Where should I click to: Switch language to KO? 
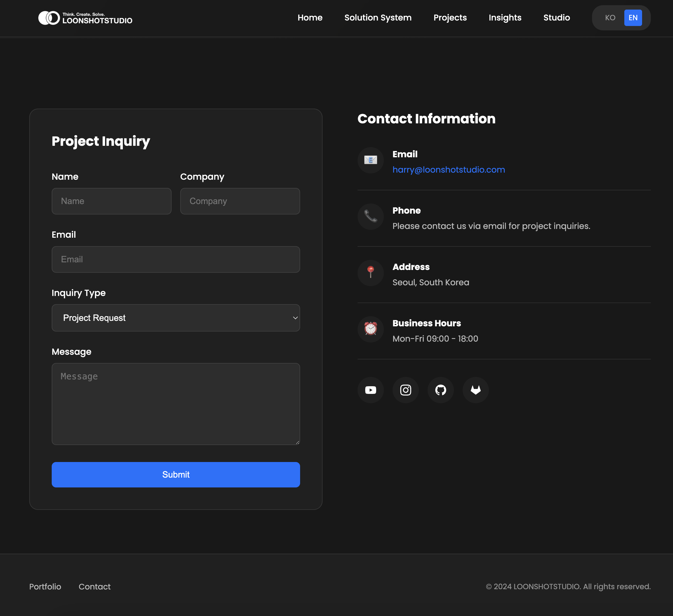(x=610, y=18)
